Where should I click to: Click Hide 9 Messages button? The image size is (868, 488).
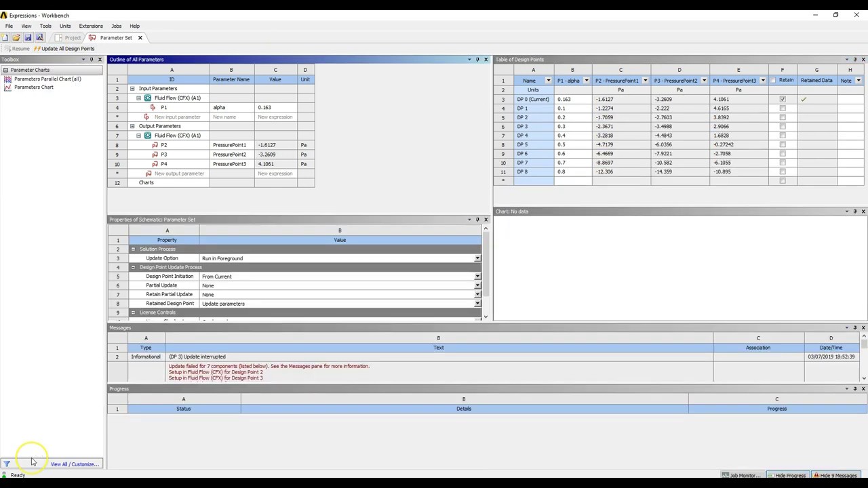[x=835, y=475]
